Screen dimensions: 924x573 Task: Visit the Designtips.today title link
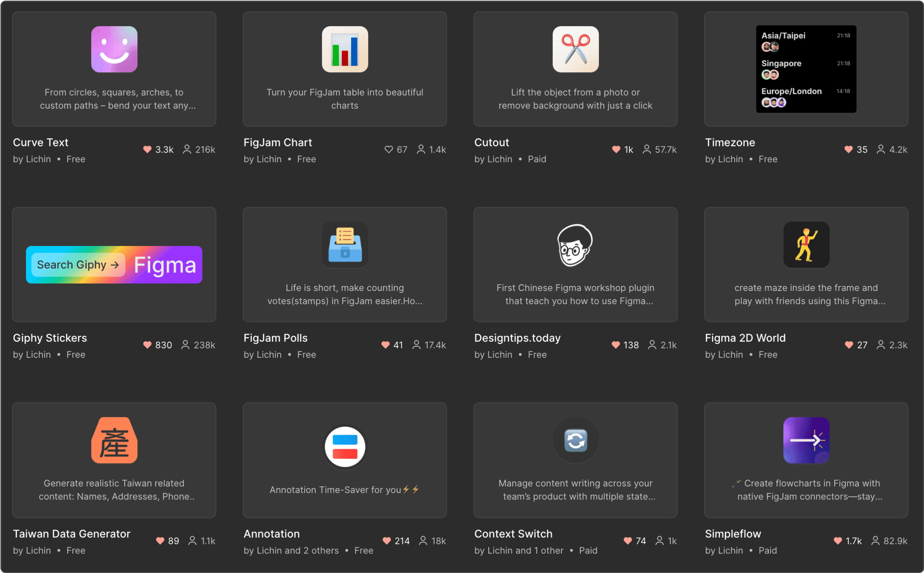point(517,338)
